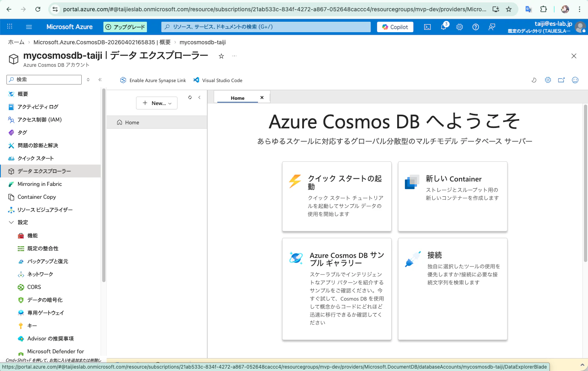This screenshot has height=371, width=588.
Task: Click the dark mode moon icon
Action: coord(534,80)
